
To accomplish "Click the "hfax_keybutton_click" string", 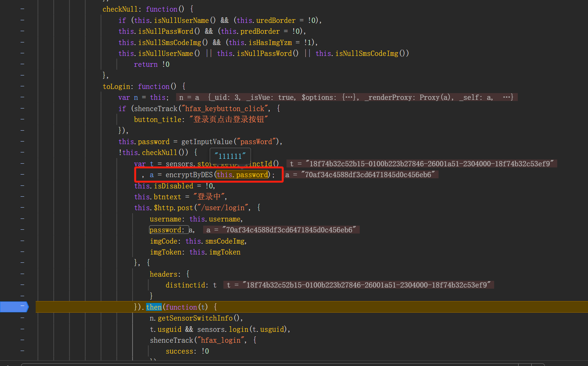I will click(225, 108).
